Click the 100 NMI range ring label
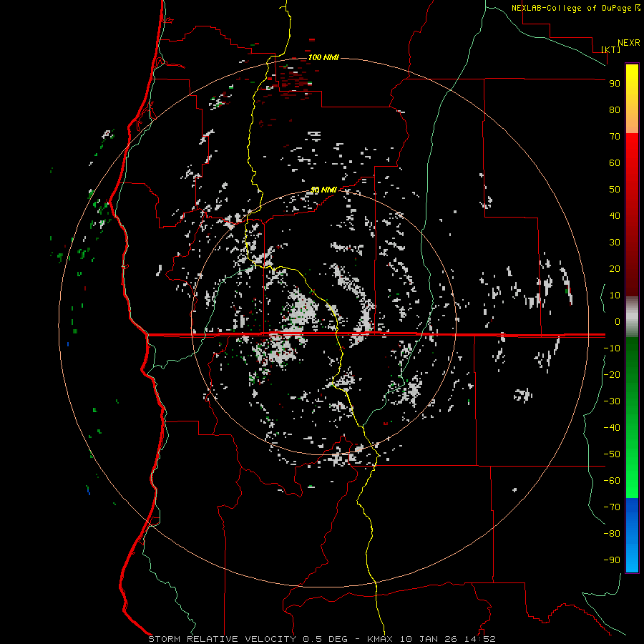 pyautogui.click(x=323, y=57)
